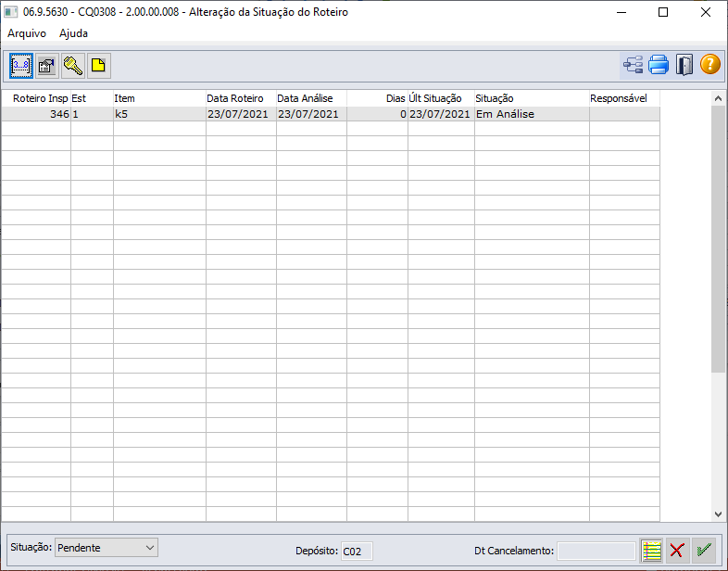Click the yellow lined list icon

click(x=651, y=551)
